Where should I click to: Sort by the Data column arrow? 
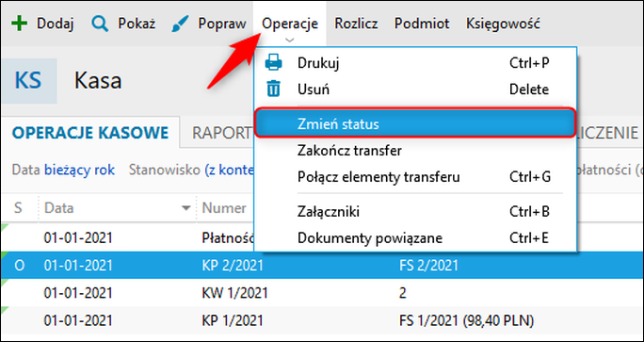point(186,208)
